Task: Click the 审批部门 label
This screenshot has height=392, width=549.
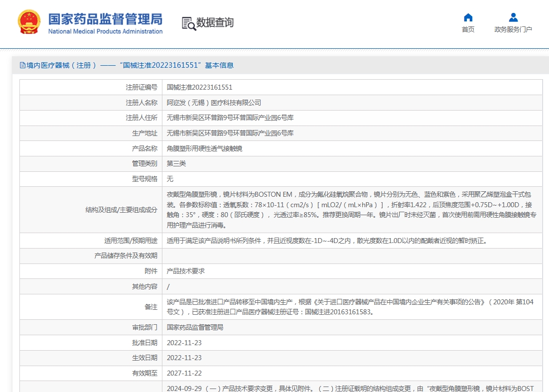Action: pyautogui.click(x=144, y=327)
